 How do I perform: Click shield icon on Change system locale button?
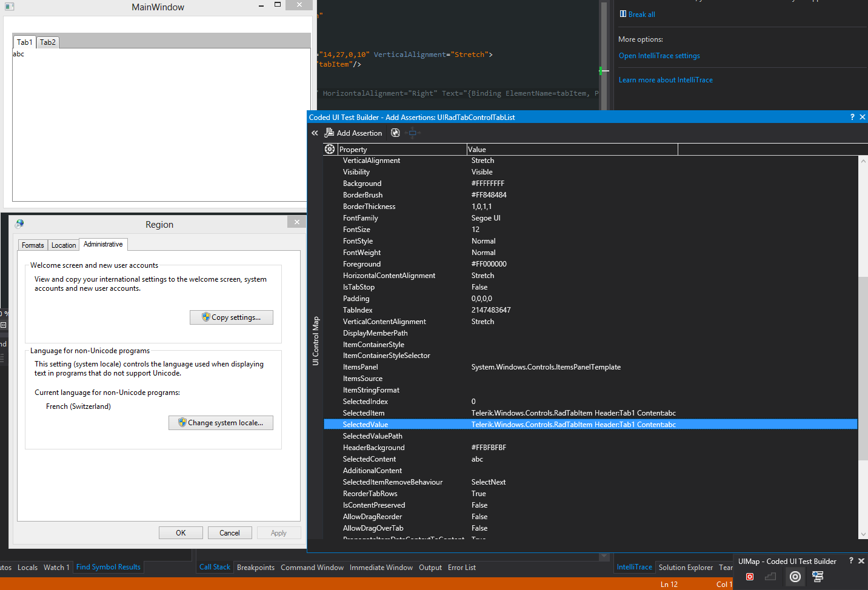click(x=182, y=422)
